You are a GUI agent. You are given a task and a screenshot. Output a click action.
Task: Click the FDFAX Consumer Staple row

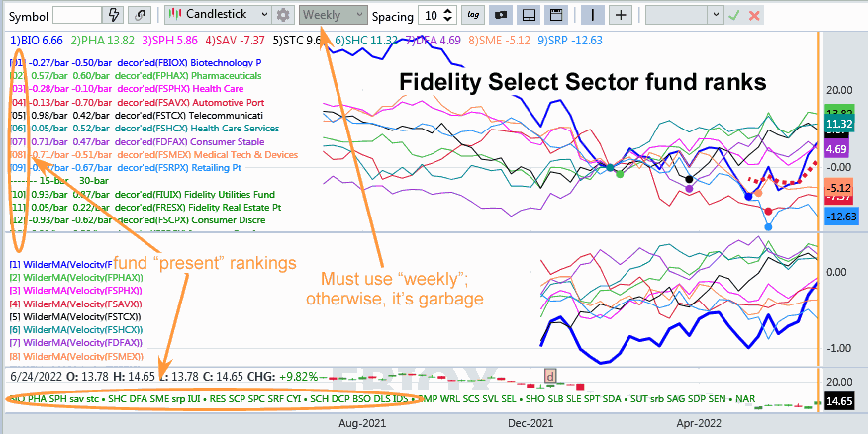coord(137,142)
